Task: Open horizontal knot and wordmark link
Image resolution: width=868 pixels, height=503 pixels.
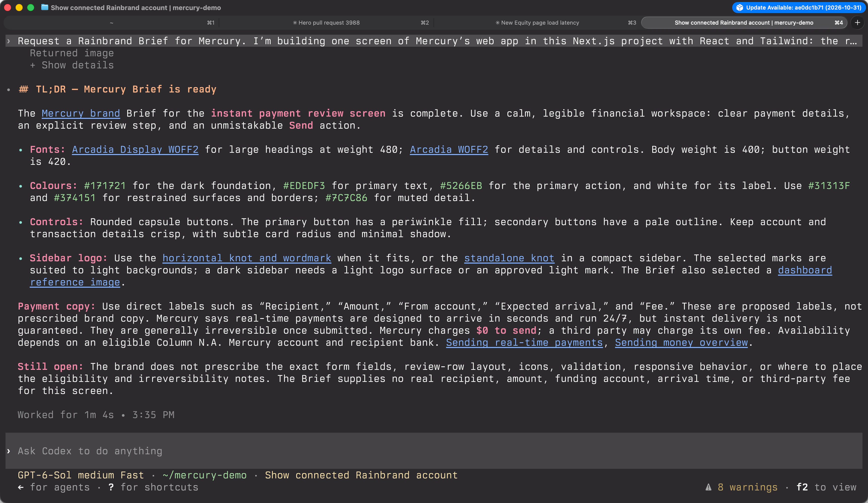Action: point(247,258)
